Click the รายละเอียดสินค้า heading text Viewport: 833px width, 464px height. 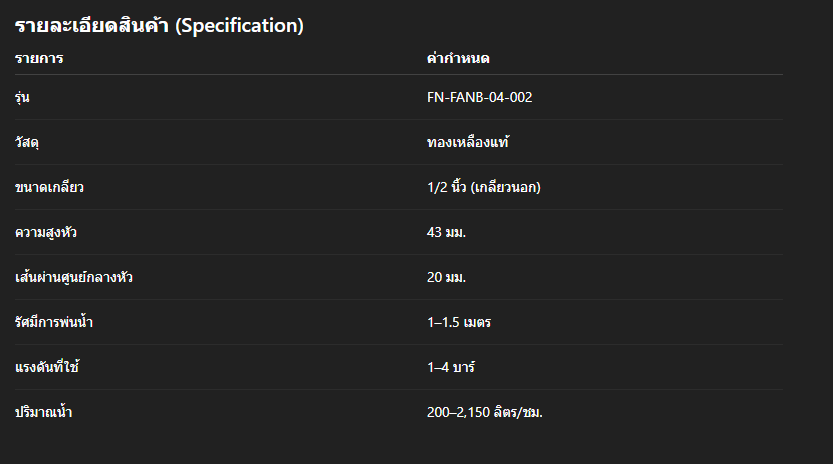(92, 26)
